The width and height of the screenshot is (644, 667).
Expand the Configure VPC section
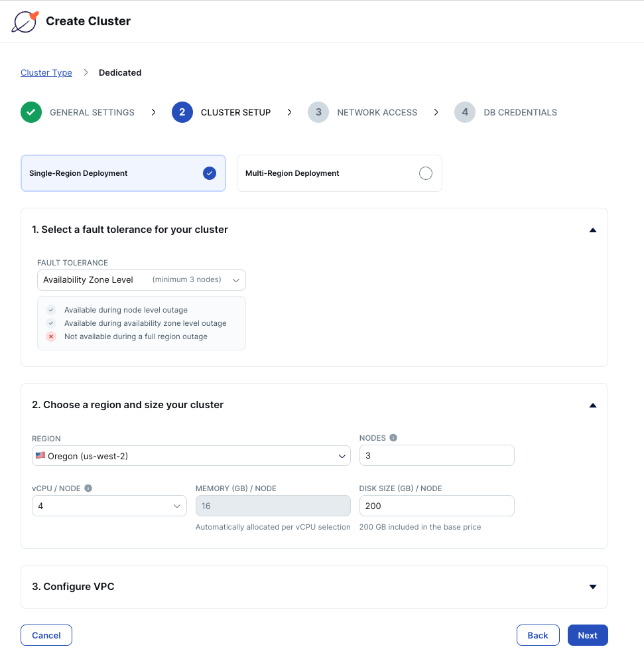click(592, 587)
